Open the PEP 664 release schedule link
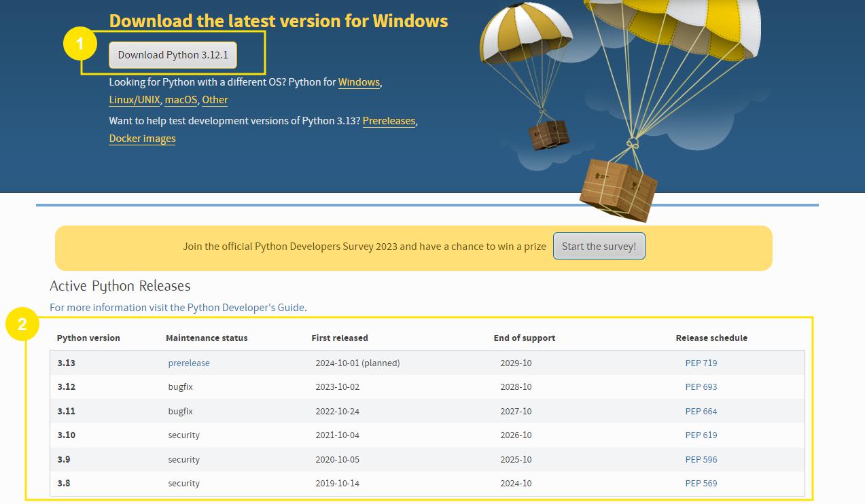Screen dimensions: 865x504 (x=701, y=412)
